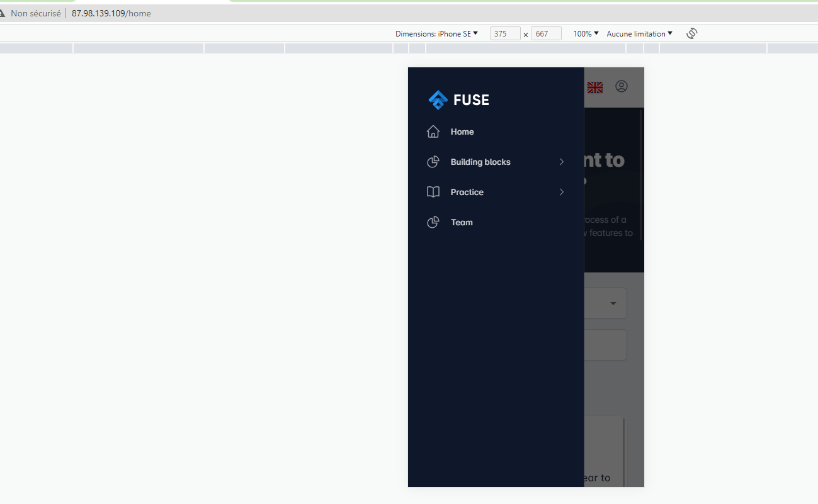Select Team in the sidebar menu
This screenshot has height=504, width=818.
[x=462, y=222]
